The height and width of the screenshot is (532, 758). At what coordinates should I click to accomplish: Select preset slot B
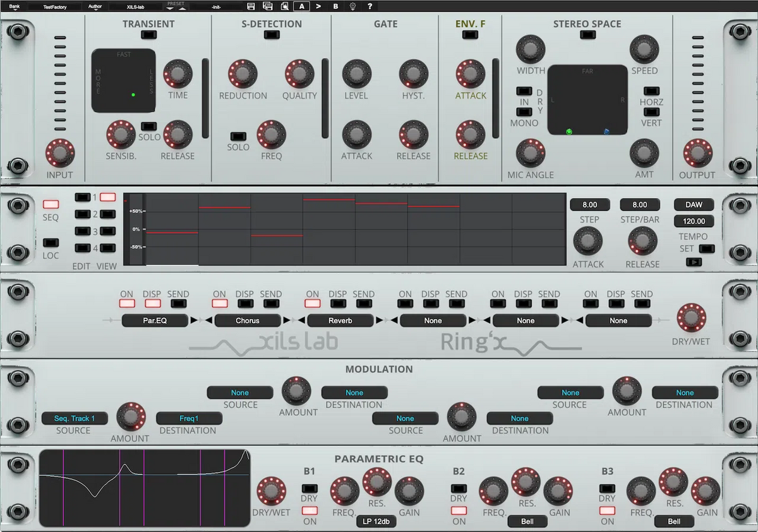coord(335,6)
